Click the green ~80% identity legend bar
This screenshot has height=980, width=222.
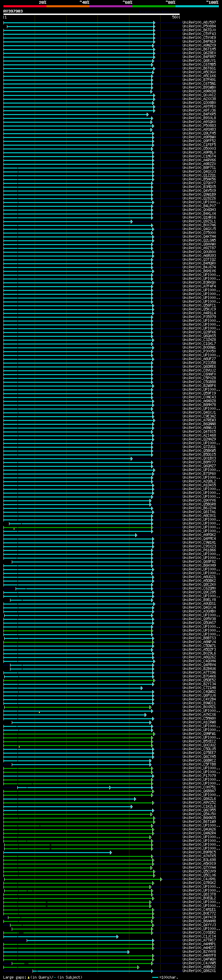pyautogui.click(x=154, y=6)
